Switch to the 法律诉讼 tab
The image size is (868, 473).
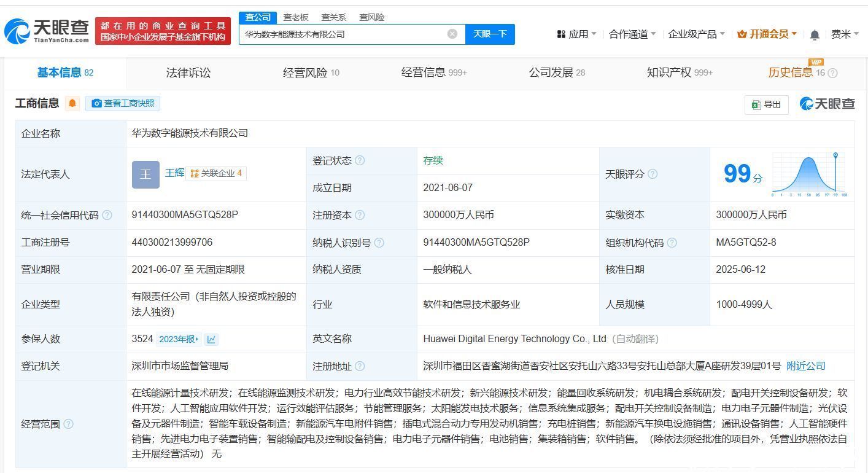click(x=188, y=73)
